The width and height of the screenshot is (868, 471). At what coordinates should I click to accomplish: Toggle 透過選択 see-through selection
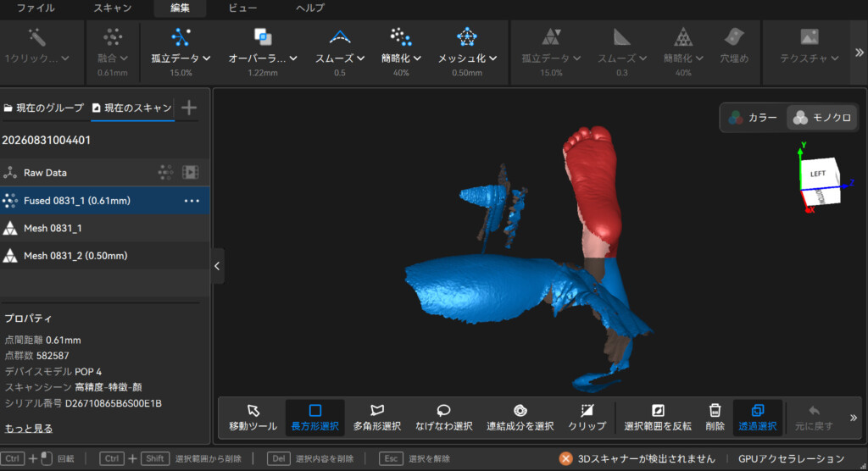point(757,418)
